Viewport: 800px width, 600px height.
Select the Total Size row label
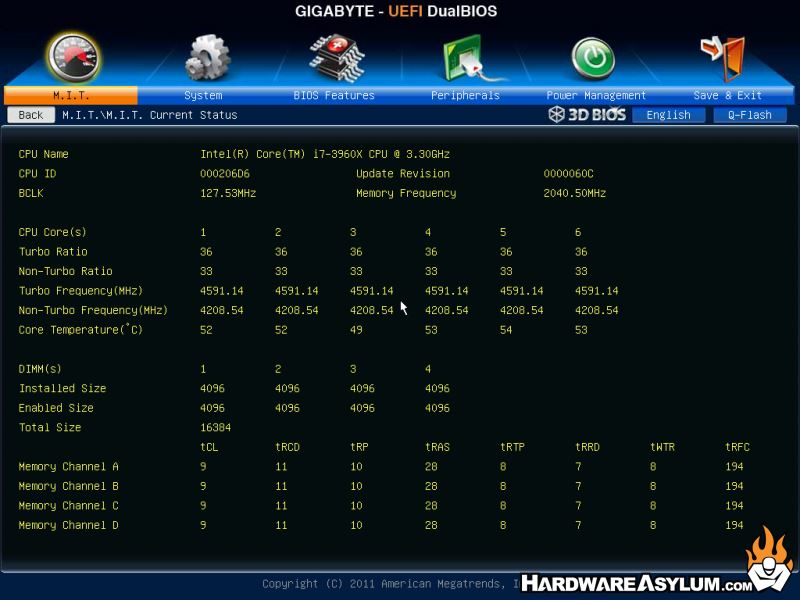50,428
